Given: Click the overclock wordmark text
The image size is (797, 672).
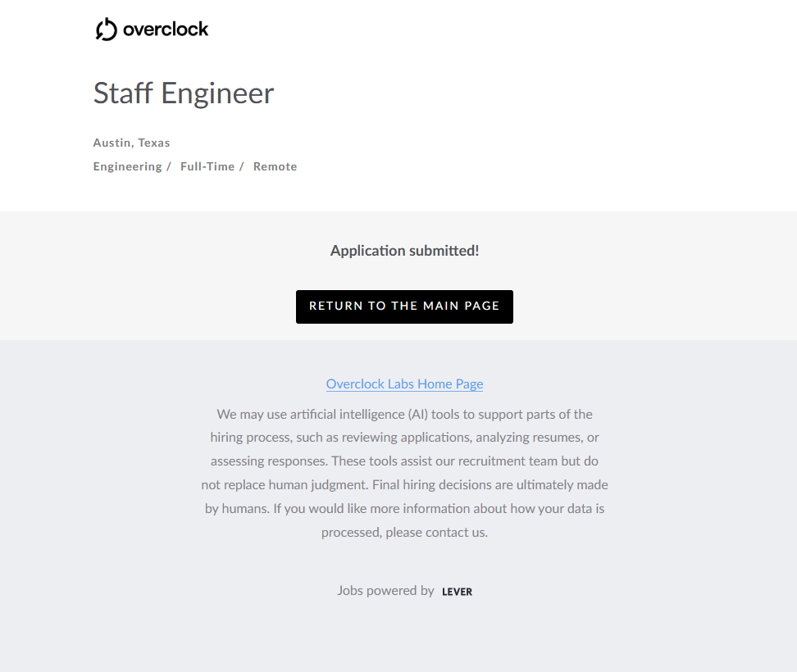Looking at the screenshot, I should coord(166,30).
